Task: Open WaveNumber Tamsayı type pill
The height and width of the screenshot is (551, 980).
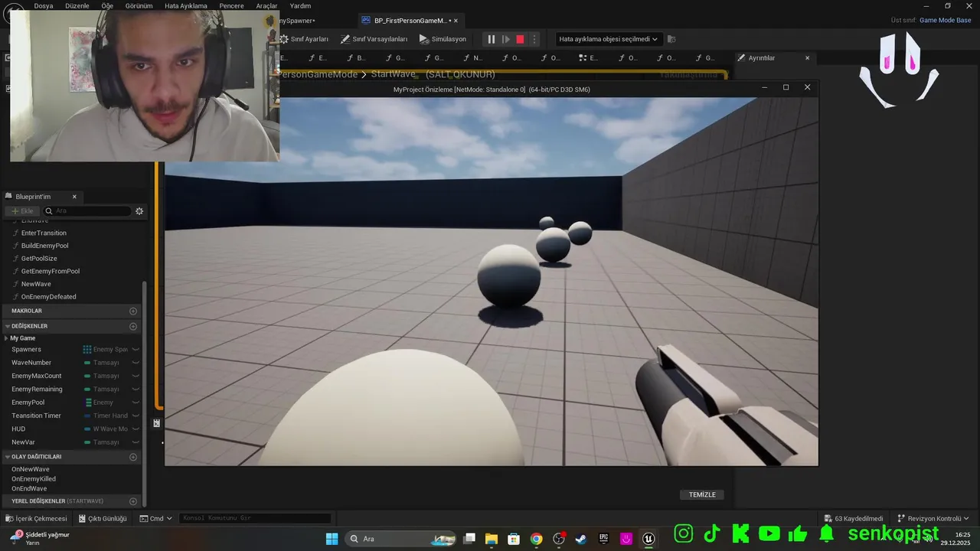Action: pos(102,363)
